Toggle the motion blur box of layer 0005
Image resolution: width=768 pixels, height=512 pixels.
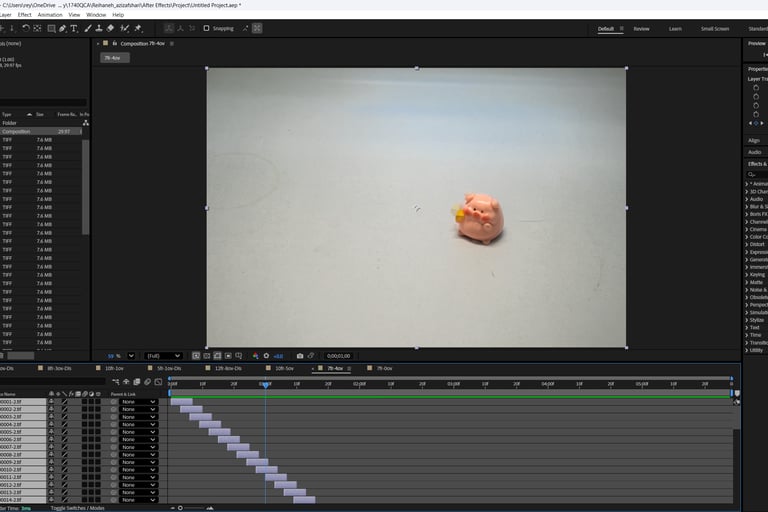(x=84, y=432)
